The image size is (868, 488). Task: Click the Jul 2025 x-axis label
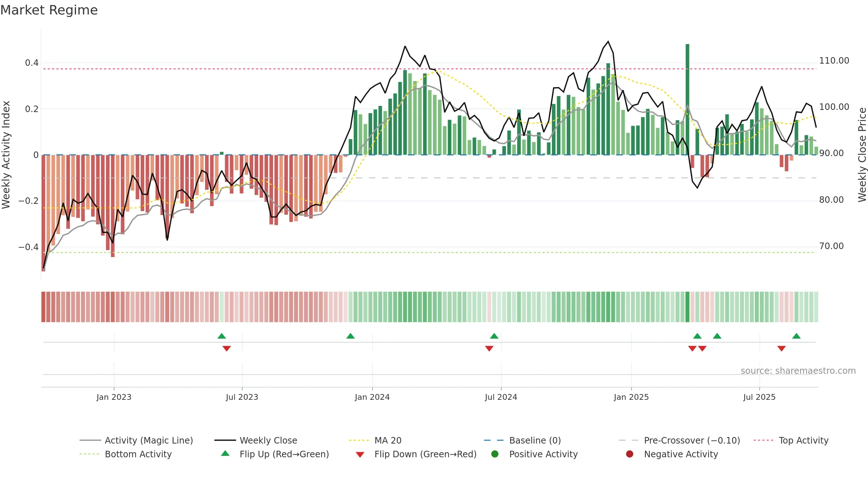(x=759, y=397)
